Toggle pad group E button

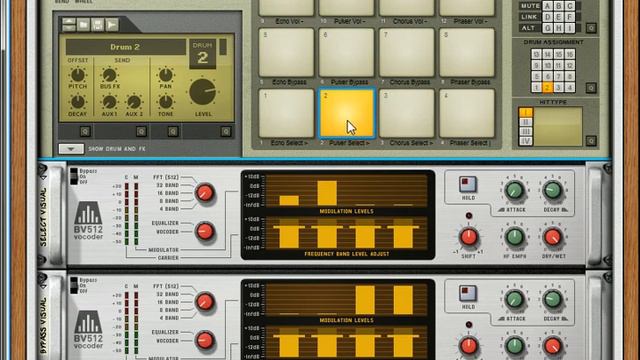(559, 17)
